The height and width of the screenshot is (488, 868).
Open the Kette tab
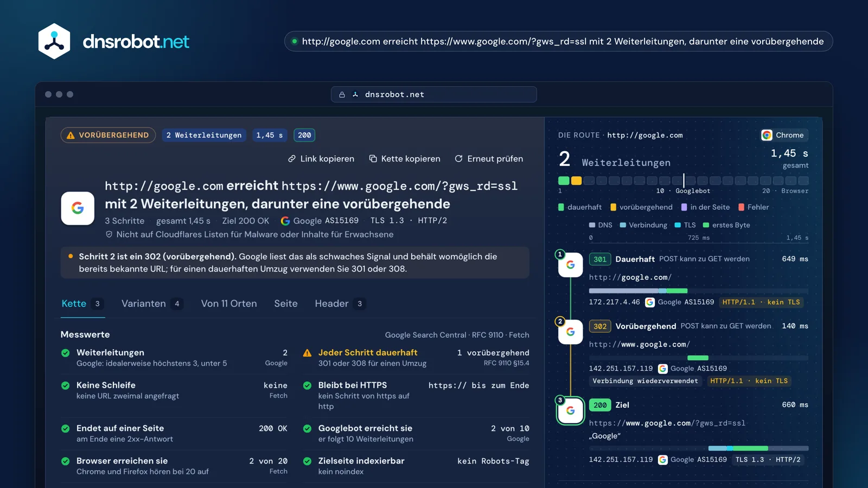[x=82, y=304]
